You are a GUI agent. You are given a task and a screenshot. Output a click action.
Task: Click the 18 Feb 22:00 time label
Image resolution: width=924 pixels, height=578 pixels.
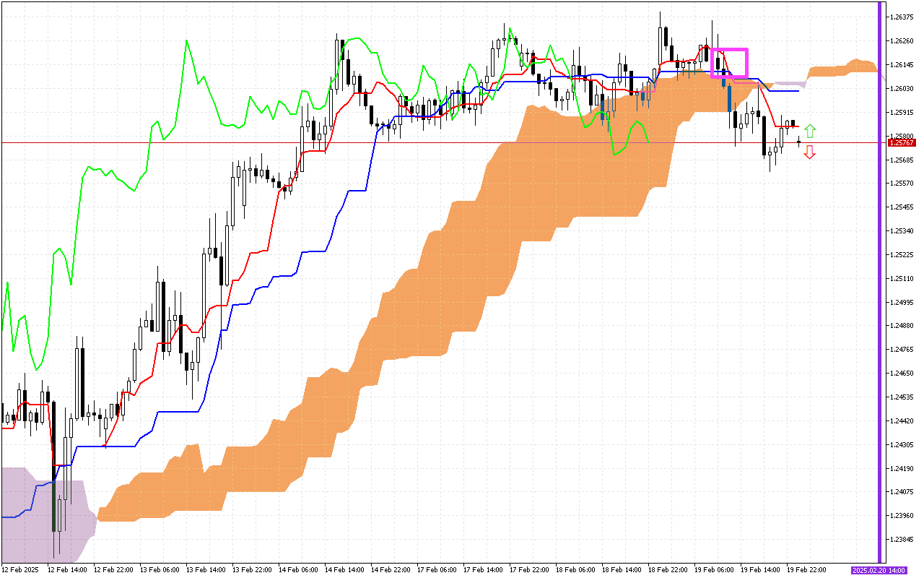click(x=668, y=570)
